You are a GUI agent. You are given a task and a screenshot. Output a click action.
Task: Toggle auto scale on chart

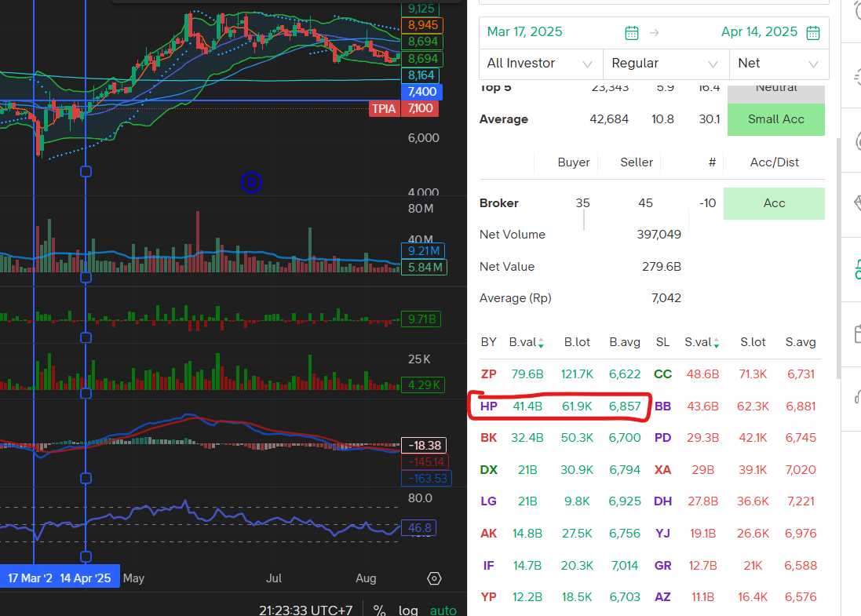(x=443, y=610)
